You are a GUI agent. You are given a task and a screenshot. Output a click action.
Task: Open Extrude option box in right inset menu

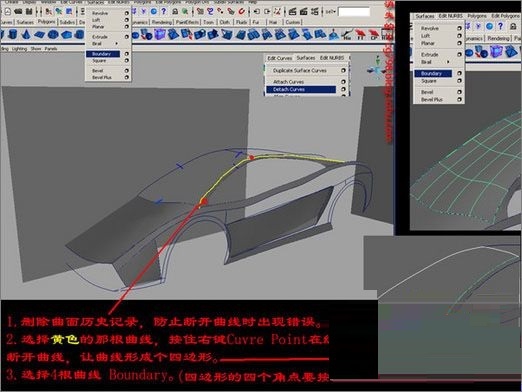[459, 54]
